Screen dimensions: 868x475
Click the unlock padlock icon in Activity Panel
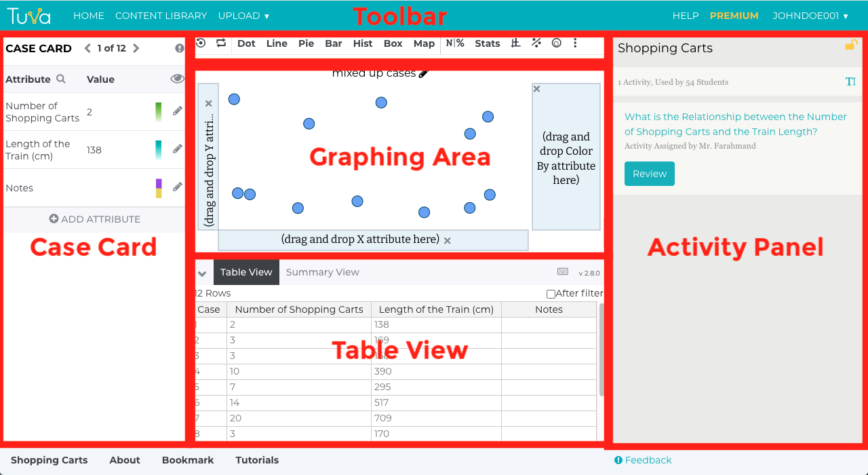(x=850, y=45)
